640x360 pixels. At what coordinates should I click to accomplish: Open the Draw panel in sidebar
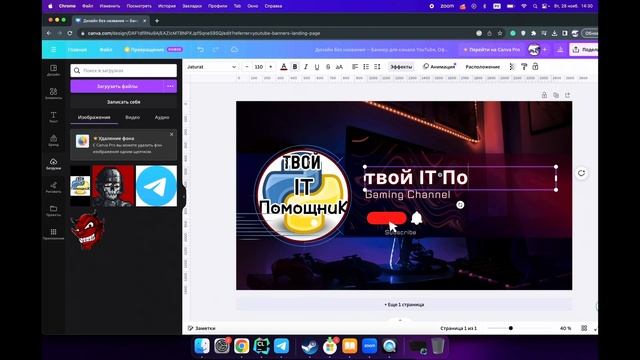pos(53,187)
